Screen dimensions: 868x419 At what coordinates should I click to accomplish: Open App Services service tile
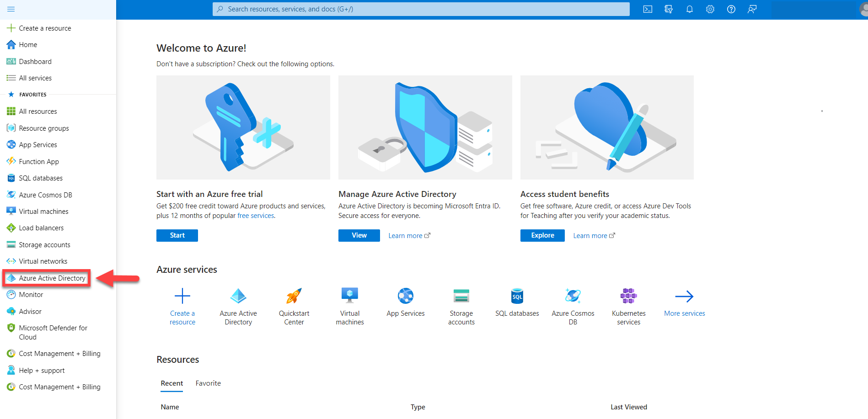pos(406,302)
